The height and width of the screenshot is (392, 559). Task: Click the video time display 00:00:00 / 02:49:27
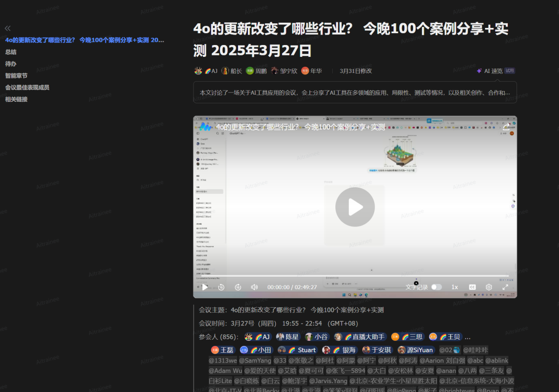(x=292, y=287)
